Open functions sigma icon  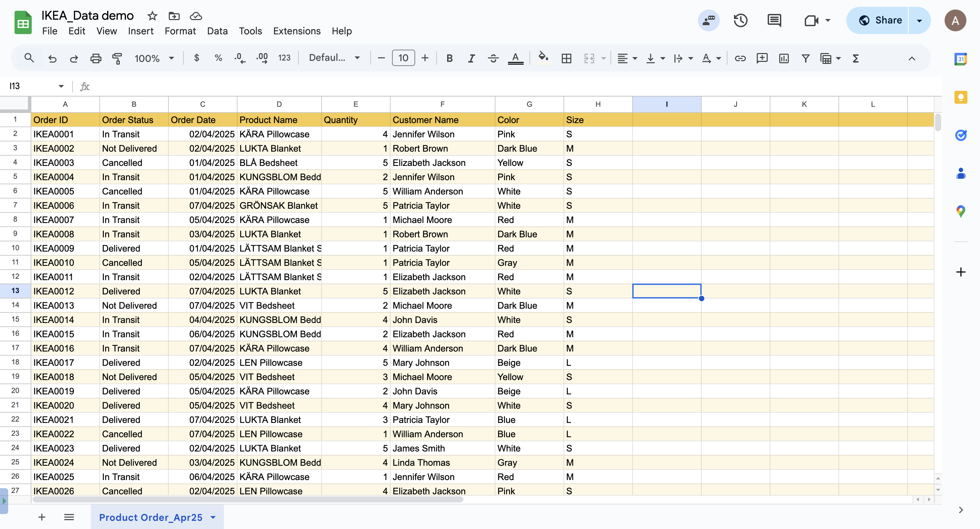tap(855, 58)
